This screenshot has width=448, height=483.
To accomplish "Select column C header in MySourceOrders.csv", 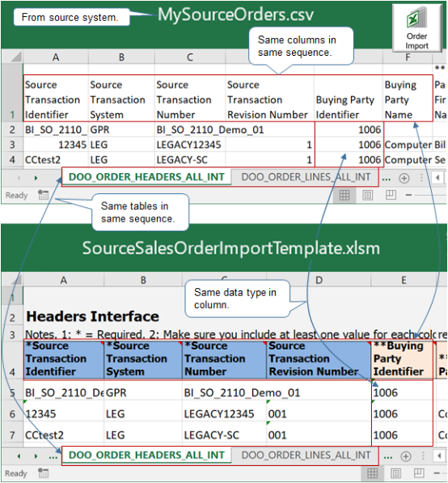I will click(190, 57).
